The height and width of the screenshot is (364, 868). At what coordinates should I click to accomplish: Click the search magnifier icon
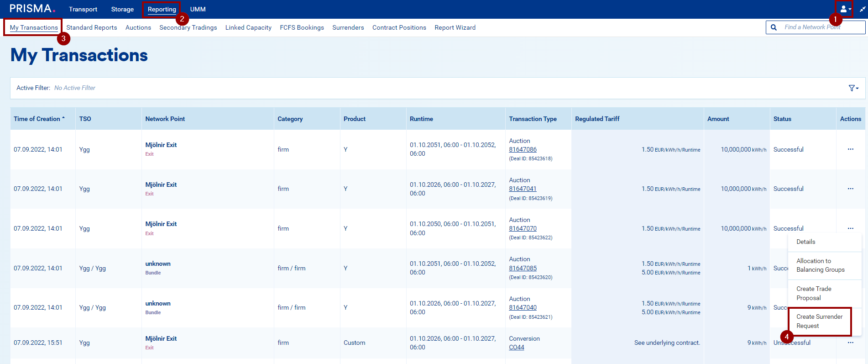[x=774, y=27]
